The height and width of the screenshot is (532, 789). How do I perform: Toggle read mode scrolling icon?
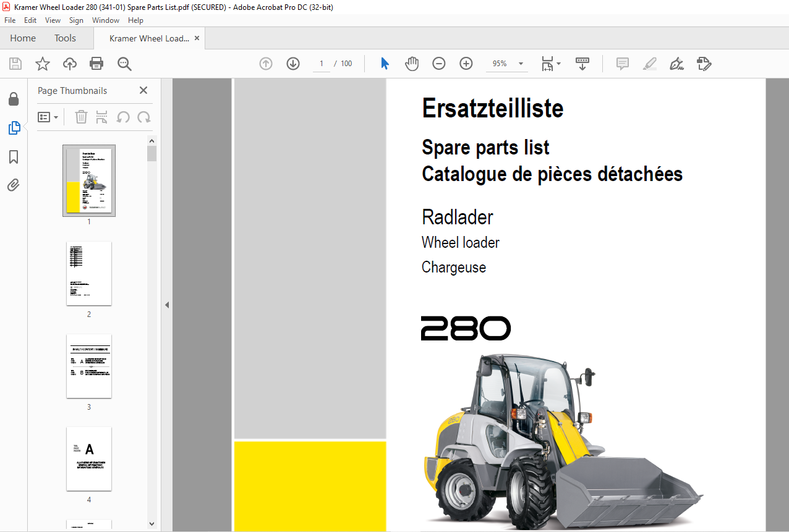click(582, 64)
